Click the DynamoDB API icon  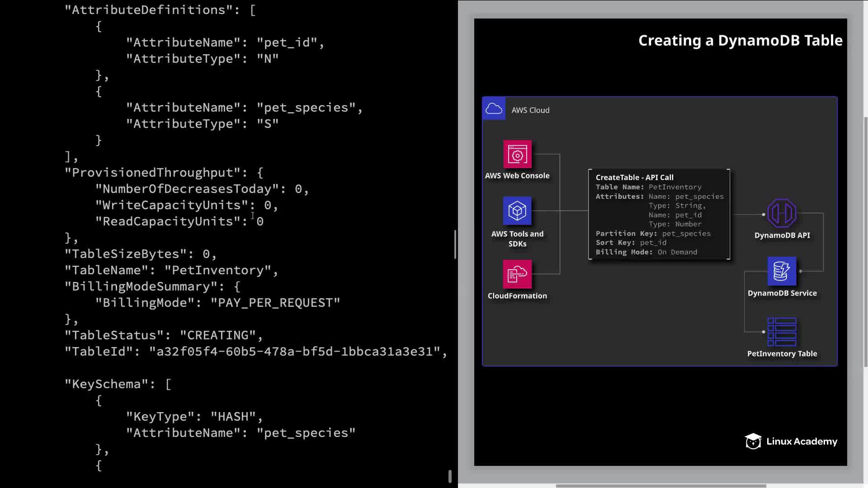[782, 213]
